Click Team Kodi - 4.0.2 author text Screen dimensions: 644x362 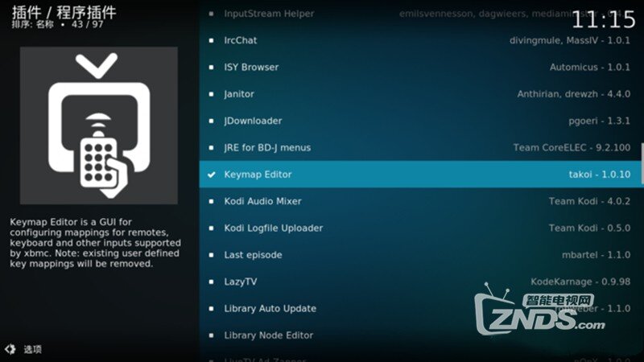(x=589, y=201)
